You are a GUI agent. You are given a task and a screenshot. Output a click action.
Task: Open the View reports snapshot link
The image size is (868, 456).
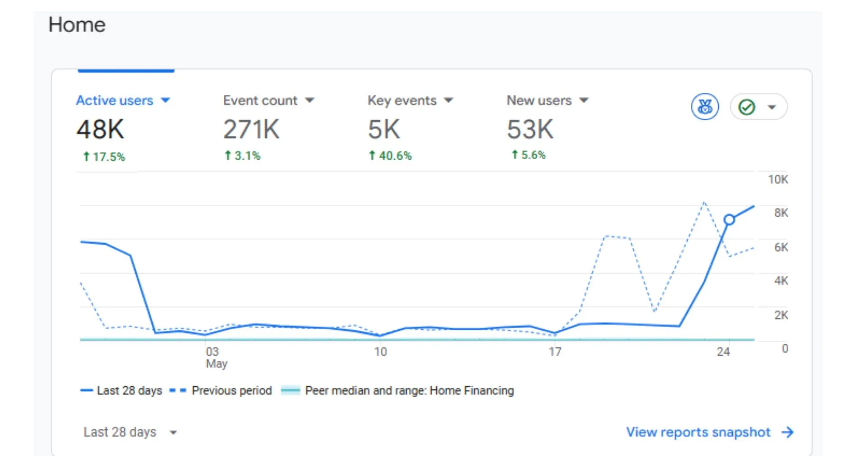[698, 432]
